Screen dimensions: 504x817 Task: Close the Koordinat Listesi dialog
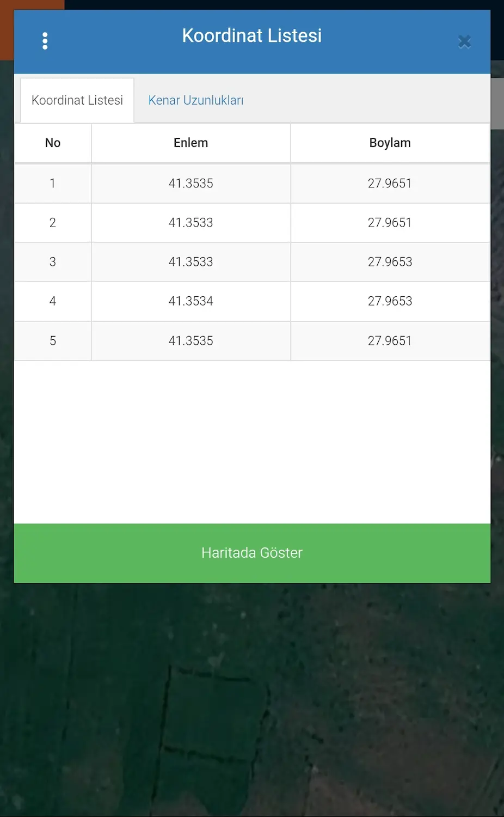pyautogui.click(x=464, y=41)
